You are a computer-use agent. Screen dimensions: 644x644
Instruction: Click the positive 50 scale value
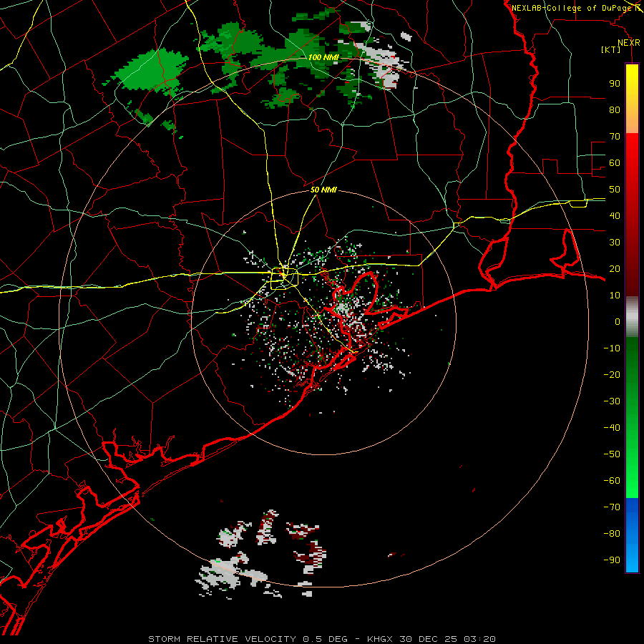pos(615,190)
